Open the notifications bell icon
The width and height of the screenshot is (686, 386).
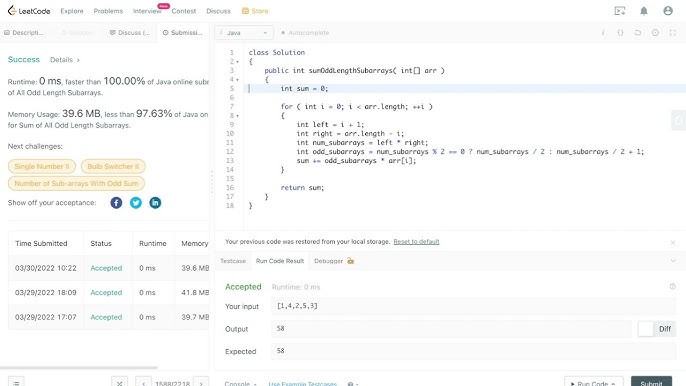point(644,11)
